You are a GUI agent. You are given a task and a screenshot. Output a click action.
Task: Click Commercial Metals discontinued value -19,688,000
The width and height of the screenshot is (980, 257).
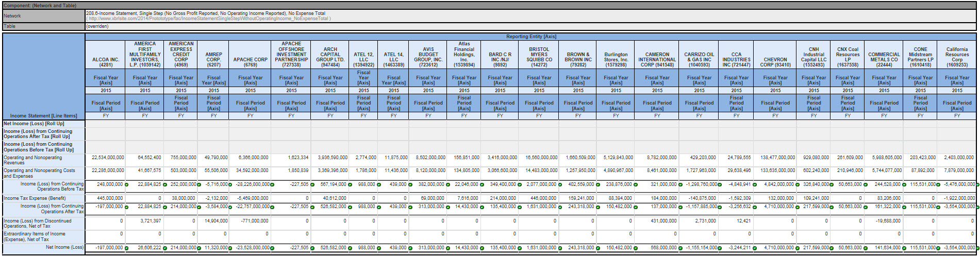tap(887, 220)
